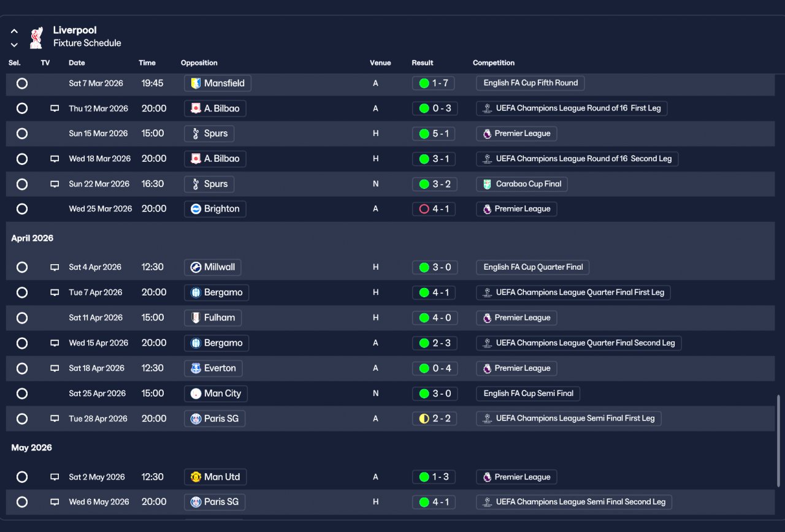Open A. Bilbao from the Thu 12 Mar row
The height and width of the screenshot is (532, 785).
click(x=215, y=108)
